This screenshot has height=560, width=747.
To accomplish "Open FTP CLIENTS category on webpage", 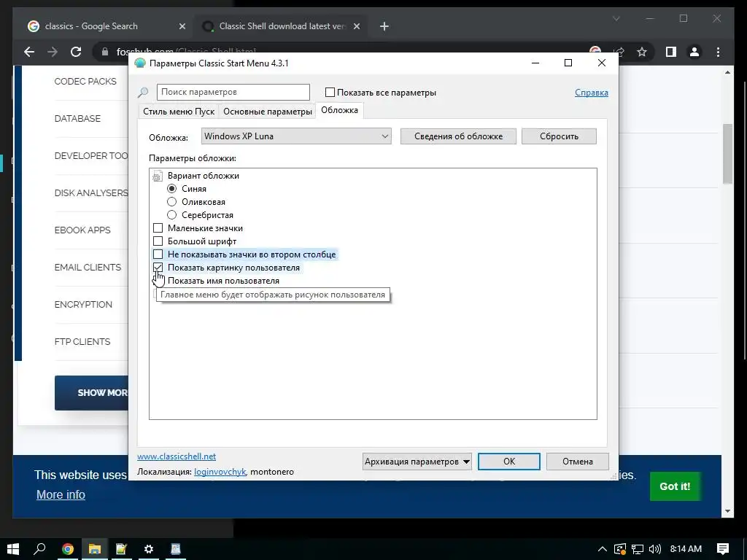I will [x=82, y=341].
